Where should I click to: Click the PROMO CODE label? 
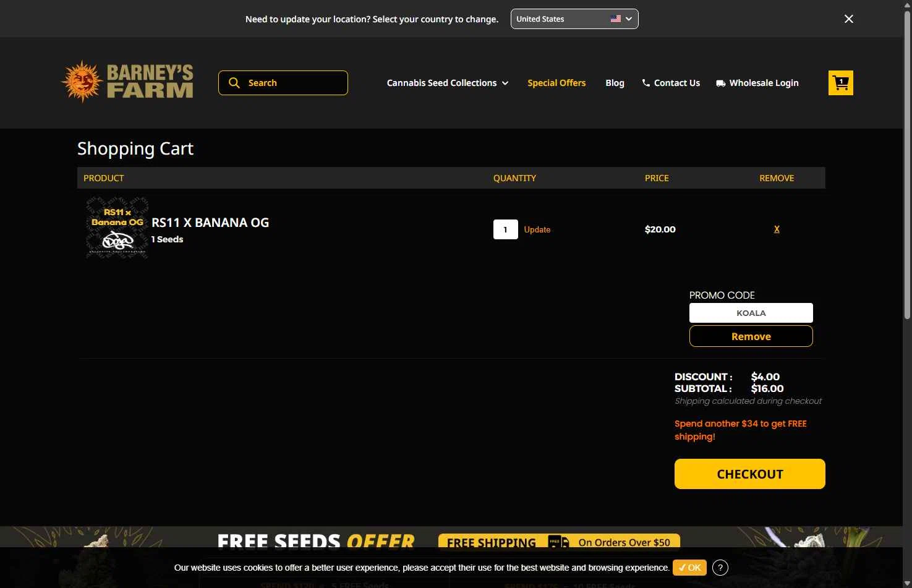coord(722,296)
